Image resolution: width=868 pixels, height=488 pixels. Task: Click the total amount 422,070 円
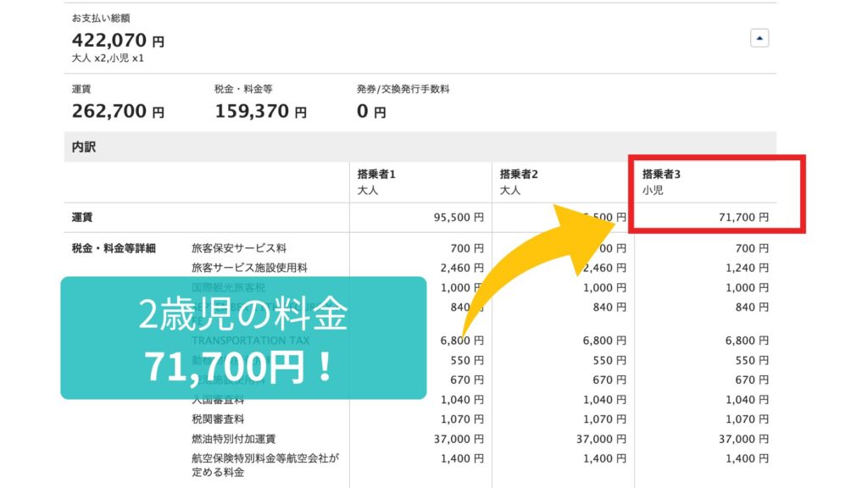click(118, 40)
